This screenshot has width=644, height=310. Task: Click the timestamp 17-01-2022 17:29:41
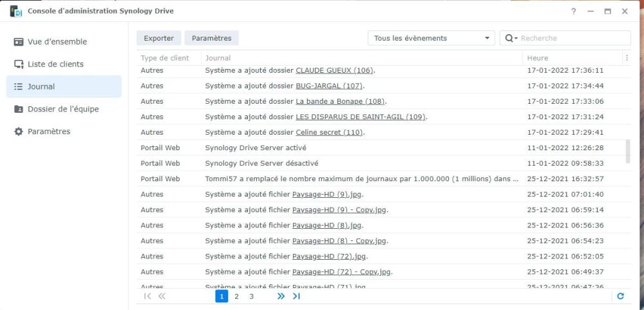565,132
